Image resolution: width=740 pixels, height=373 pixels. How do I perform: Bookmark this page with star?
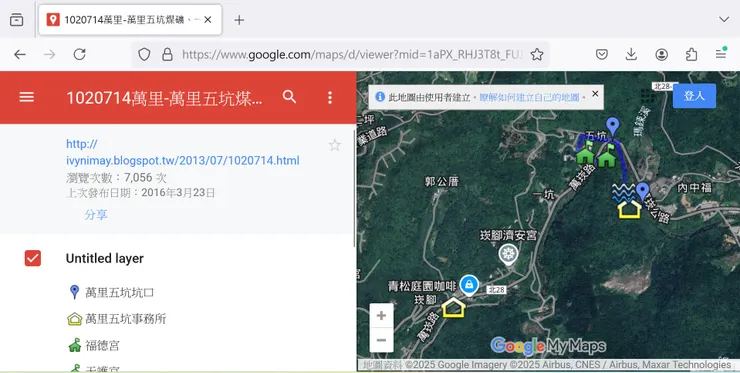pyautogui.click(x=537, y=55)
